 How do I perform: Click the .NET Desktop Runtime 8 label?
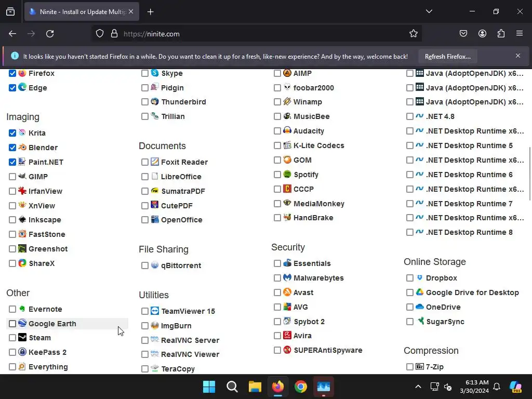coord(469,232)
